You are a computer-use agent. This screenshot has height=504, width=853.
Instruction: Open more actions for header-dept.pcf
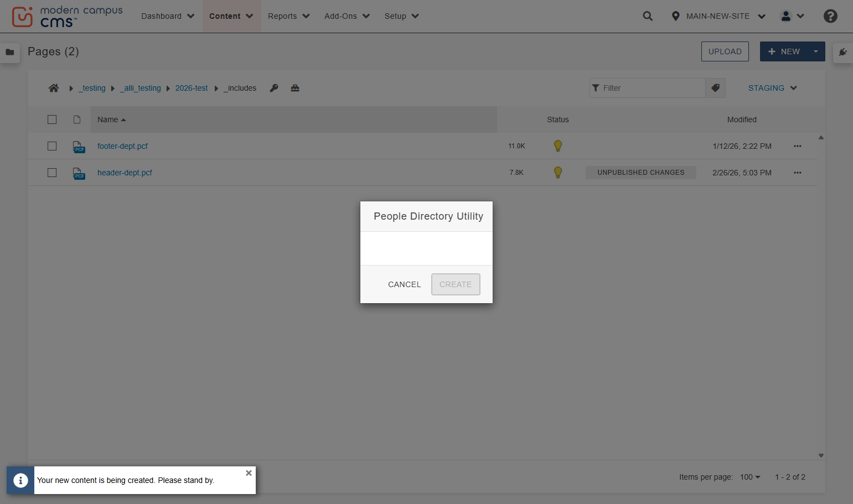pyautogui.click(x=798, y=173)
